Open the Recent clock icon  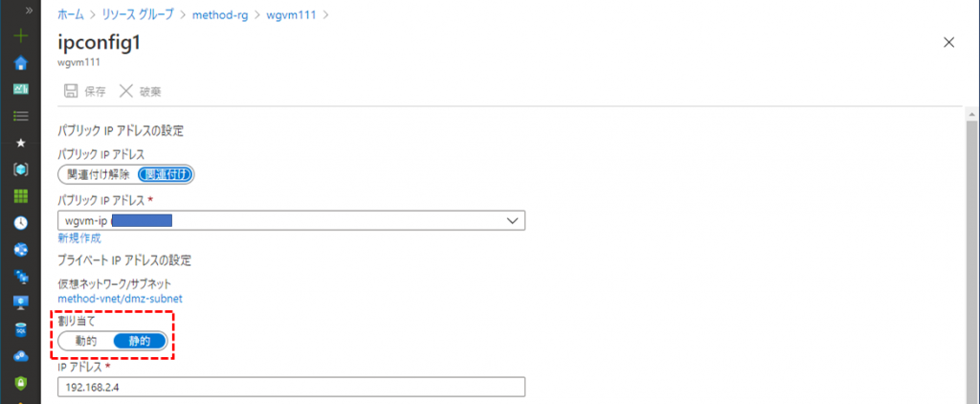(21, 223)
